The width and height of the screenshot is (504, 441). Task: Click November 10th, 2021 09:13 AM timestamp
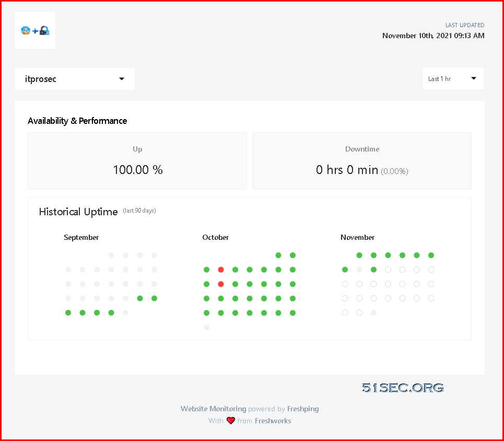433,36
